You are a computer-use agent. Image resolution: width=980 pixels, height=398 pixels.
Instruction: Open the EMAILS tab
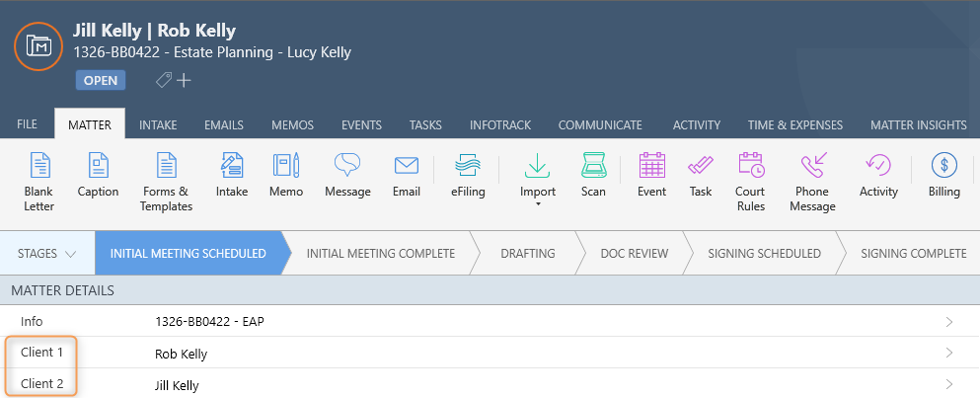(x=224, y=125)
